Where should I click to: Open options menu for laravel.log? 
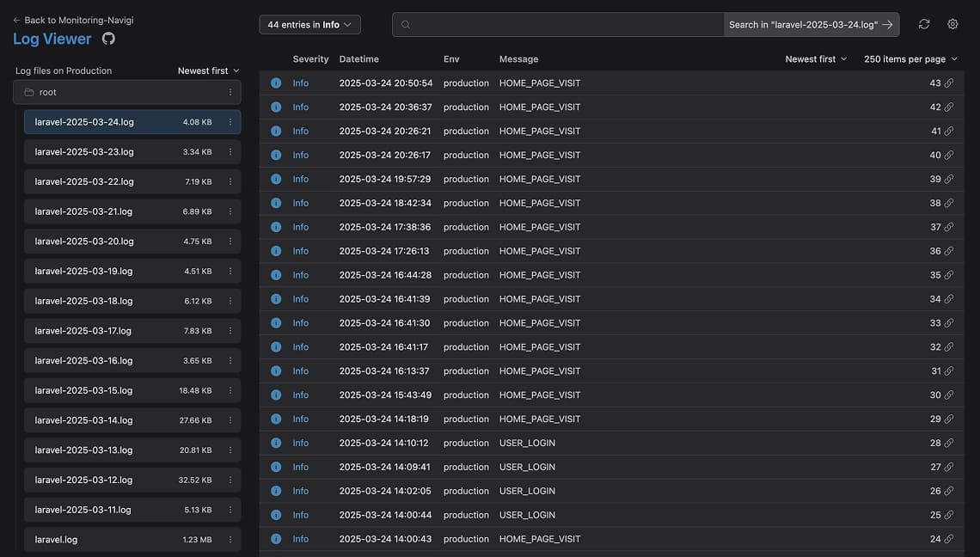point(230,540)
